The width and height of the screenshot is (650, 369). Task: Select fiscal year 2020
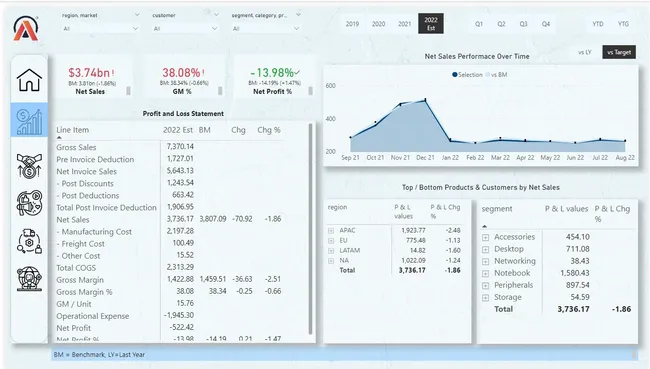point(378,24)
